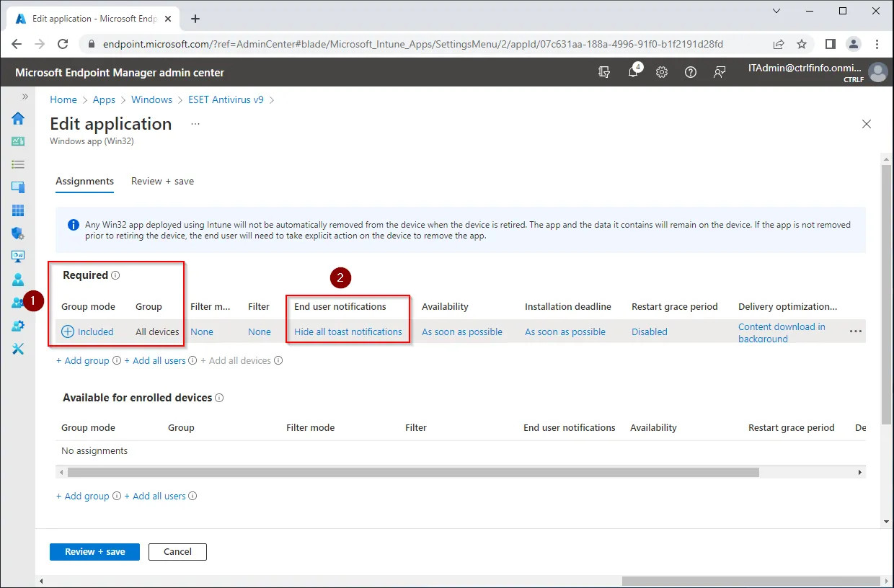Click the Cancel button
The image size is (894, 588).
tap(177, 552)
